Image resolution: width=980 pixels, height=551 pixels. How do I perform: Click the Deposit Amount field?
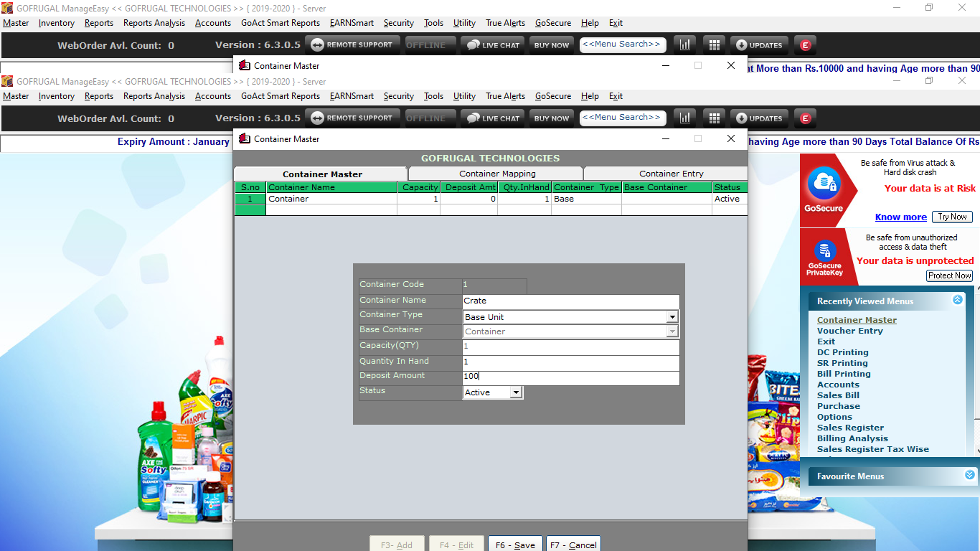coord(570,377)
